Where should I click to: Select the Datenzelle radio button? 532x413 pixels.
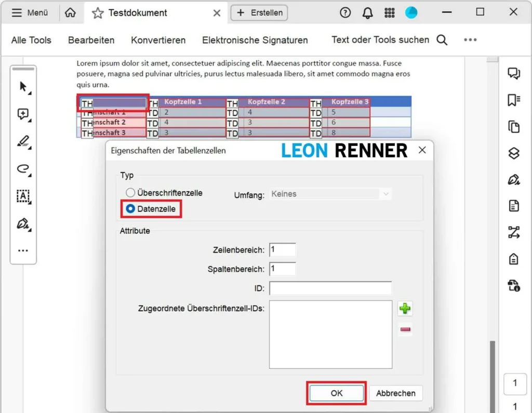click(x=131, y=209)
